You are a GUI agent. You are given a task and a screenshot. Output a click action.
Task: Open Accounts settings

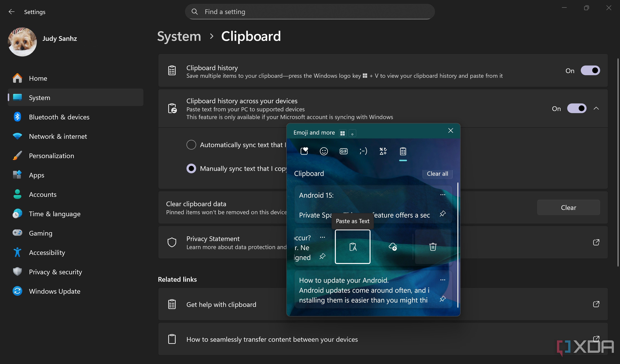[76, 194]
